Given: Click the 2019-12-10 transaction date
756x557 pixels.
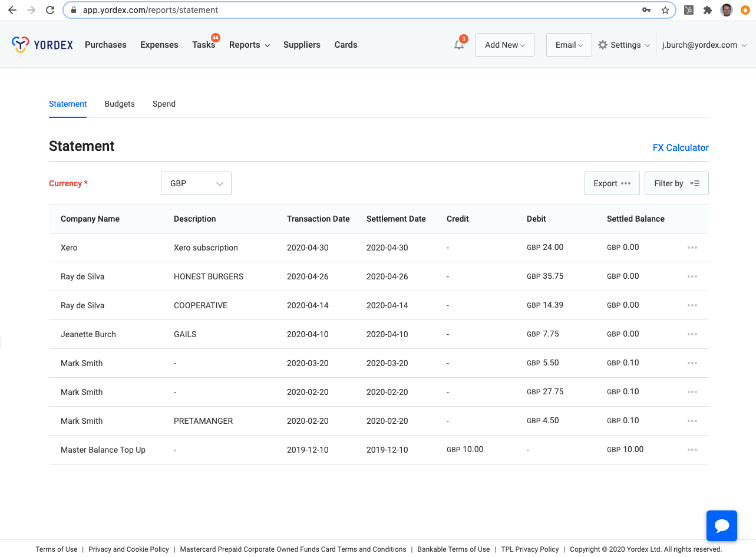Looking at the screenshot, I should (x=308, y=450).
